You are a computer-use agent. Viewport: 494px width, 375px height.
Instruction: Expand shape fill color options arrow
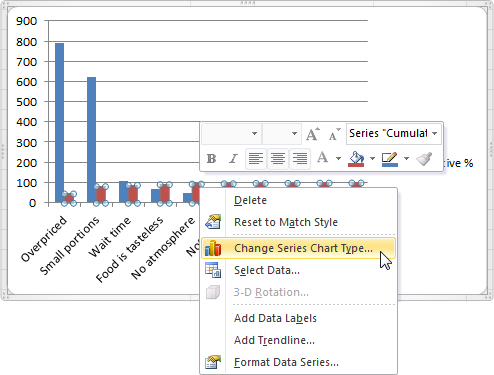coord(372,158)
